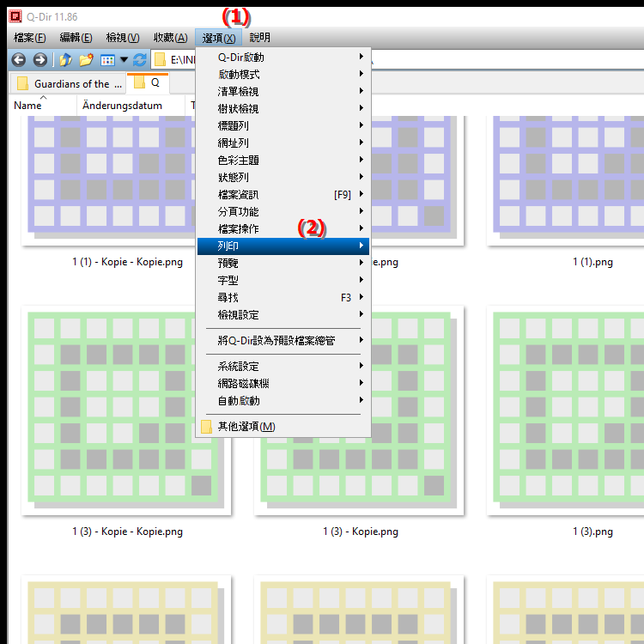Expand the 清單檢視 submenu

point(283,92)
